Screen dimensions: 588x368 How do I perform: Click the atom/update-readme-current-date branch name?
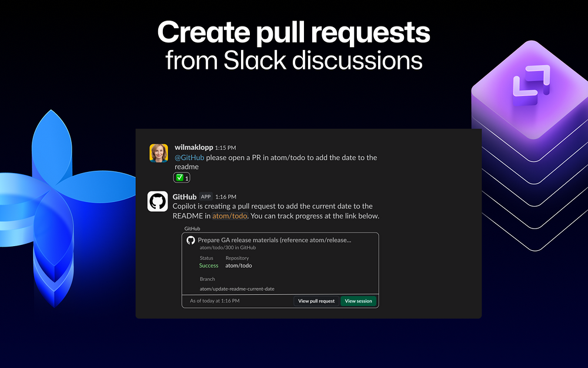tap(237, 289)
